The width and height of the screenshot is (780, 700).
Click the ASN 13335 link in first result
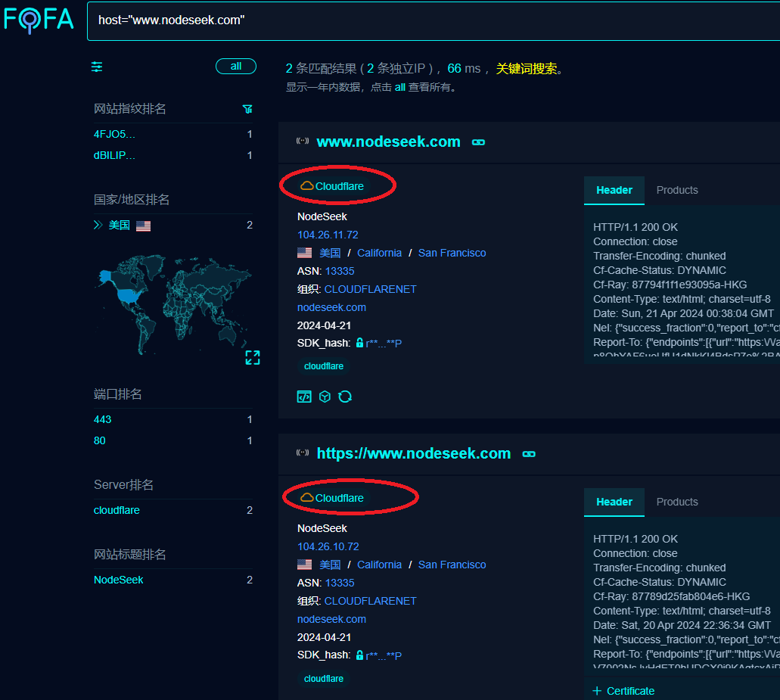coord(340,271)
